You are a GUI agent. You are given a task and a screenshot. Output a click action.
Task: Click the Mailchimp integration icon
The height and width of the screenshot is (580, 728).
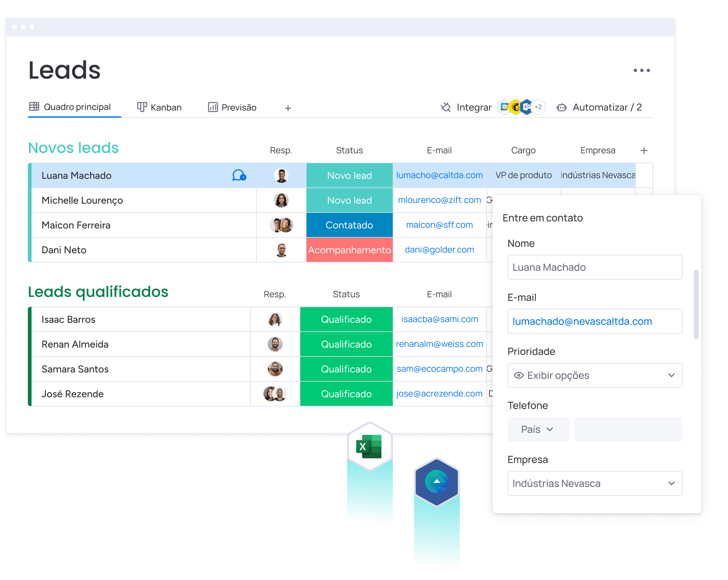(x=516, y=107)
